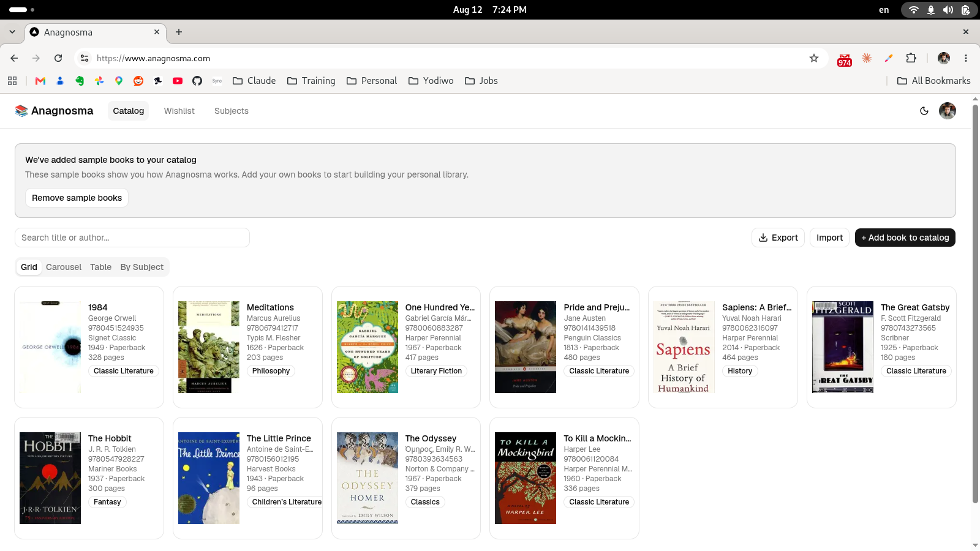Close the Anagnosma browser tab
This screenshot has width=980, height=551.
coord(157,32)
